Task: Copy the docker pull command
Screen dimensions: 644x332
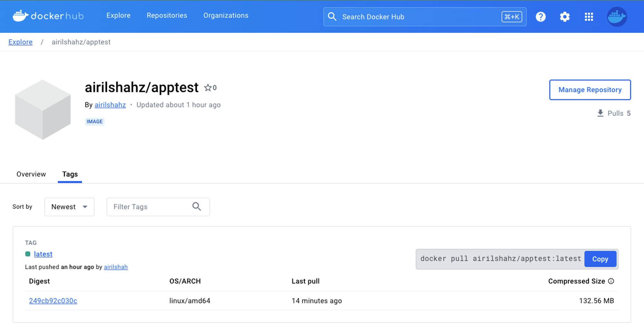Action: (x=600, y=259)
